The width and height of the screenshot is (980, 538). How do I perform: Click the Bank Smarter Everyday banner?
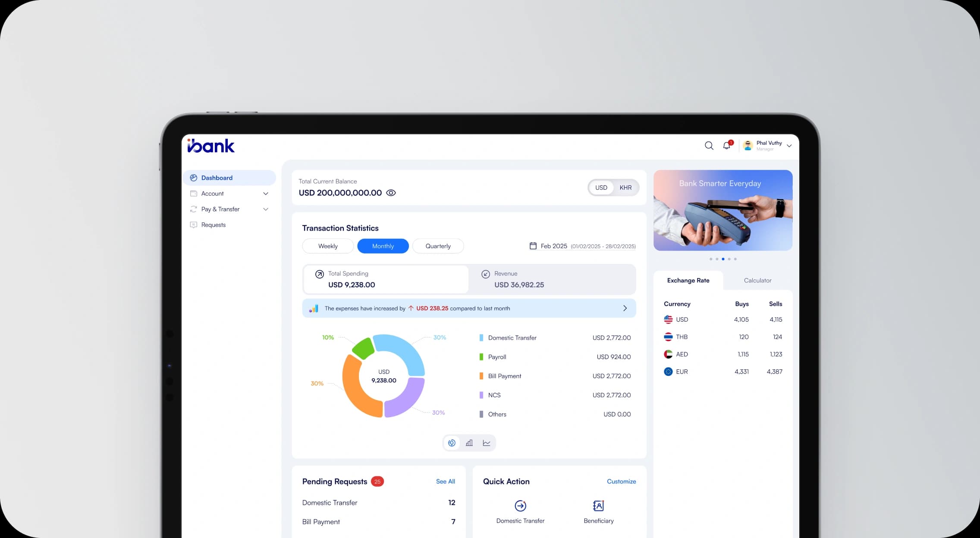coord(723,210)
